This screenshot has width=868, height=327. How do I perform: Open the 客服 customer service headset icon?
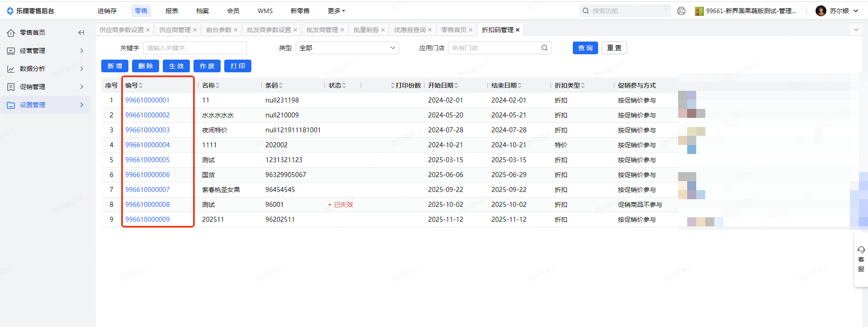(861, 250)
